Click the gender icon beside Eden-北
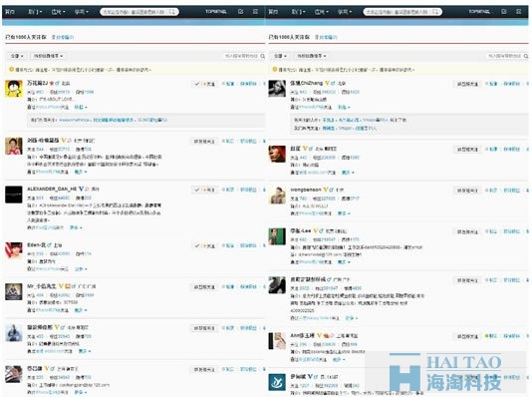This screenshot has width=532, height=397. click(x=49, y=244)
